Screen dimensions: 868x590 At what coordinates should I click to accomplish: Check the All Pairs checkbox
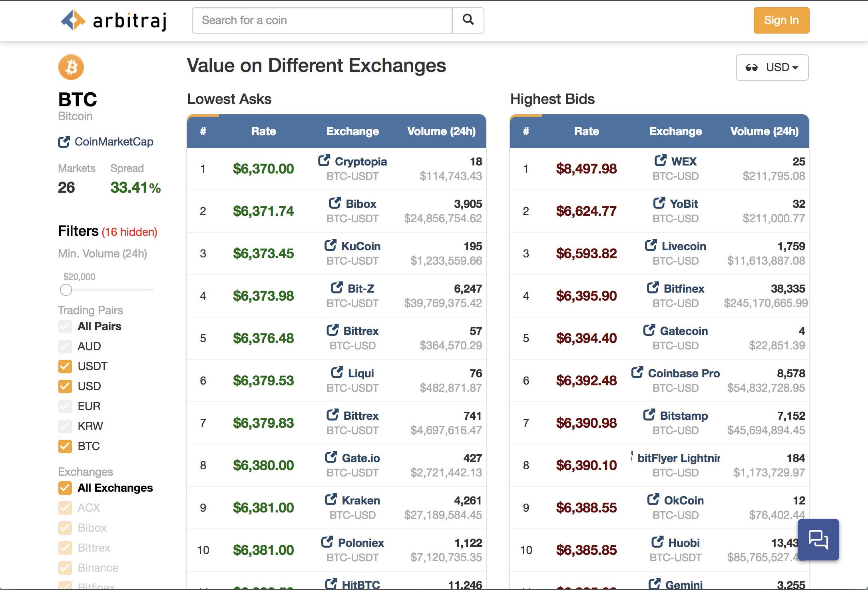point(65,326)
